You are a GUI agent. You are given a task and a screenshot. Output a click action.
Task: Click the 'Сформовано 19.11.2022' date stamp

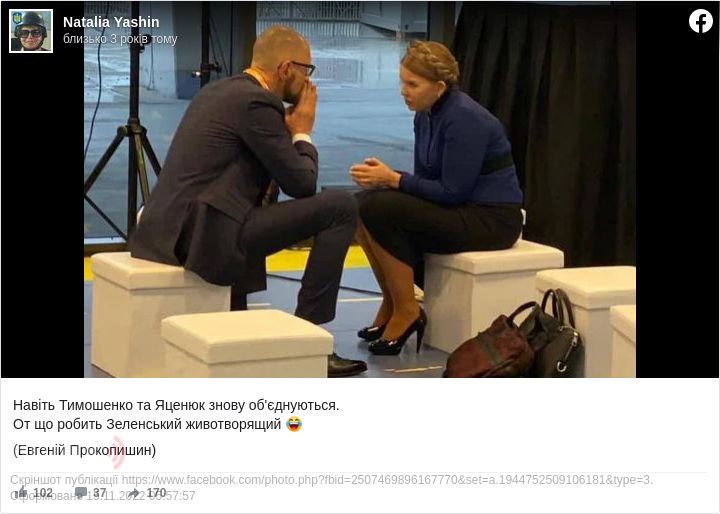(x=102, y=496)
